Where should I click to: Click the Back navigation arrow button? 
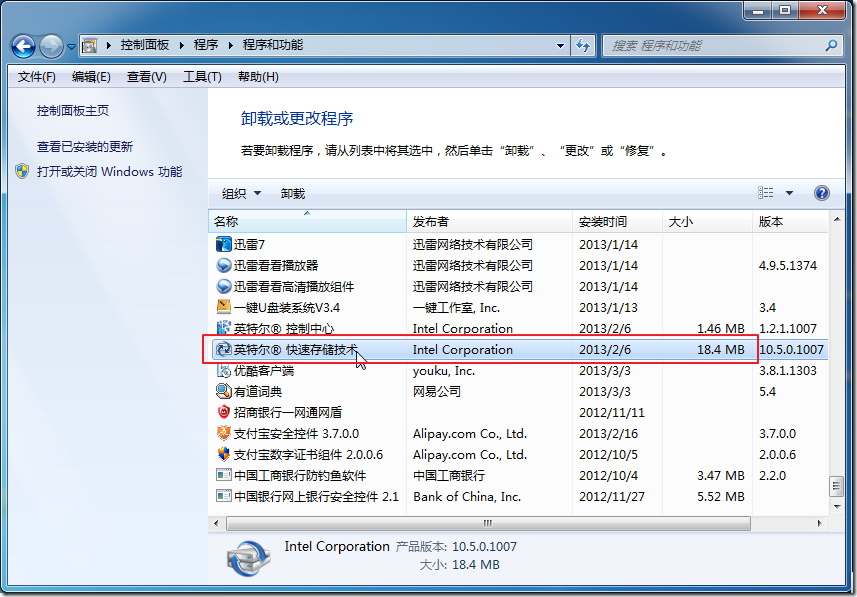23,46
